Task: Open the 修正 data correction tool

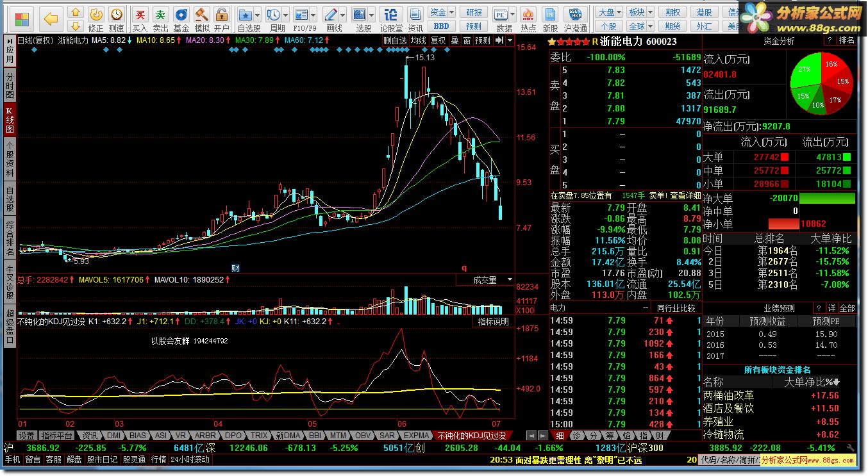Action: [96, 19]
